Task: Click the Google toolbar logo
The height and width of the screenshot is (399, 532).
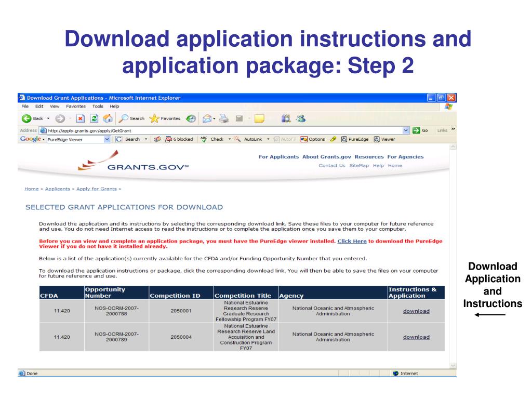Action: (31, 139)
